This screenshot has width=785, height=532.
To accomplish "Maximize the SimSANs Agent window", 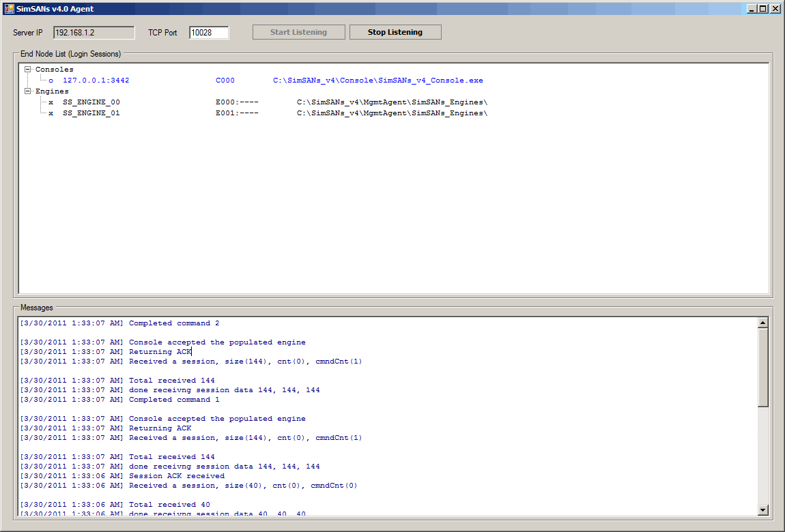I will click(x=763, y=9).
